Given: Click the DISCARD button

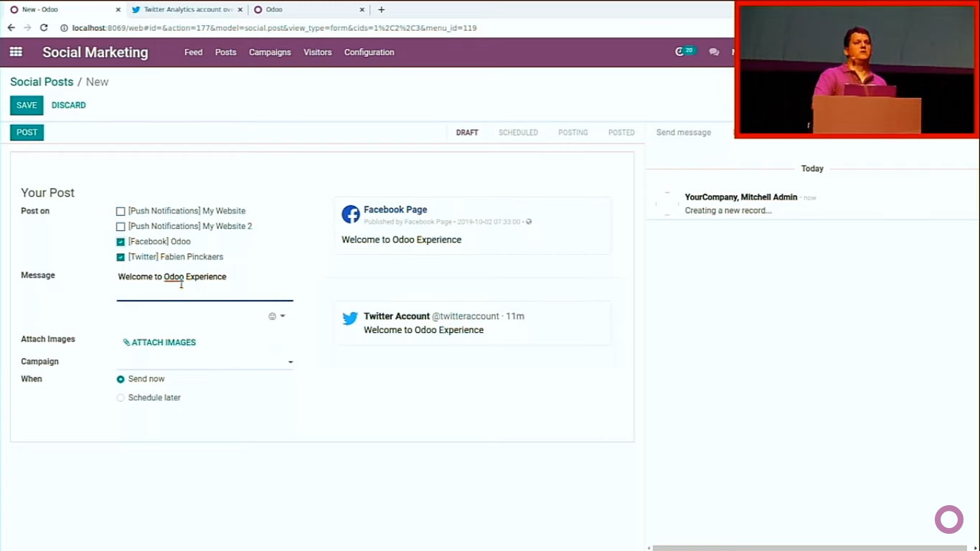Looking at the screenshot, I should (x=69, y=105).
